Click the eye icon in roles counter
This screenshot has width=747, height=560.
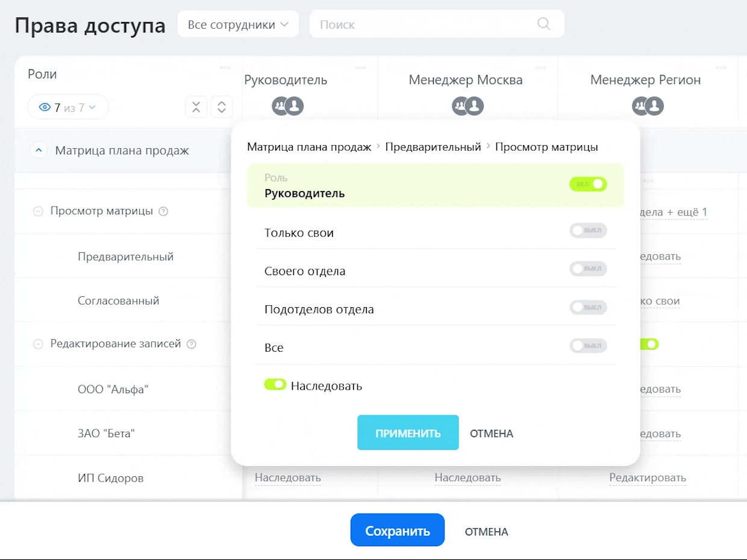[x=45, y=108]
